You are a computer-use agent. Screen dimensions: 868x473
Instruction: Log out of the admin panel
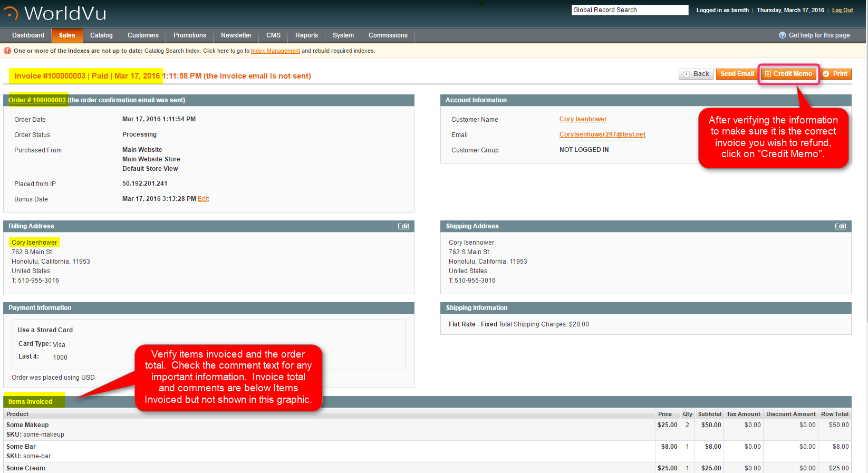tap(842, 10)
